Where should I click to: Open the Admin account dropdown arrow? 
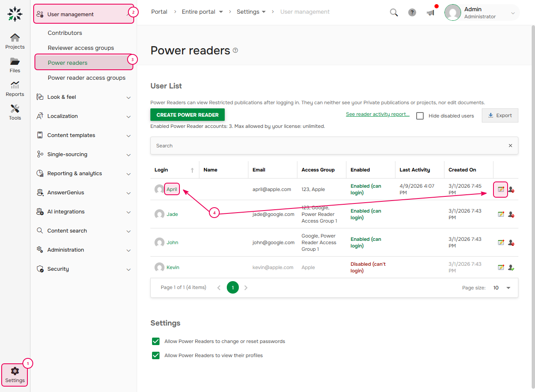click(x=513, y=13)
